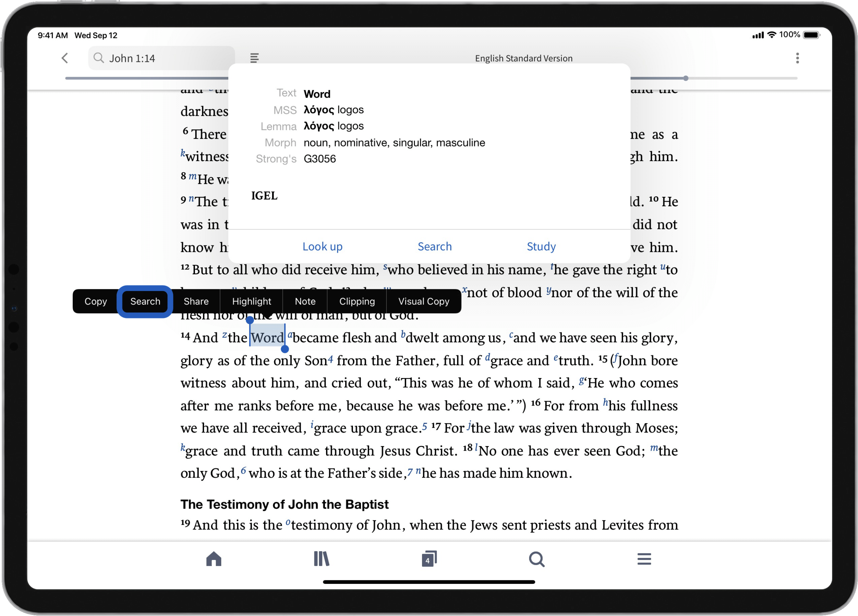The width and height of the screenshot is (858, 616).
Task: Choose Clipping in the selection menu
Action: (357, 302)
